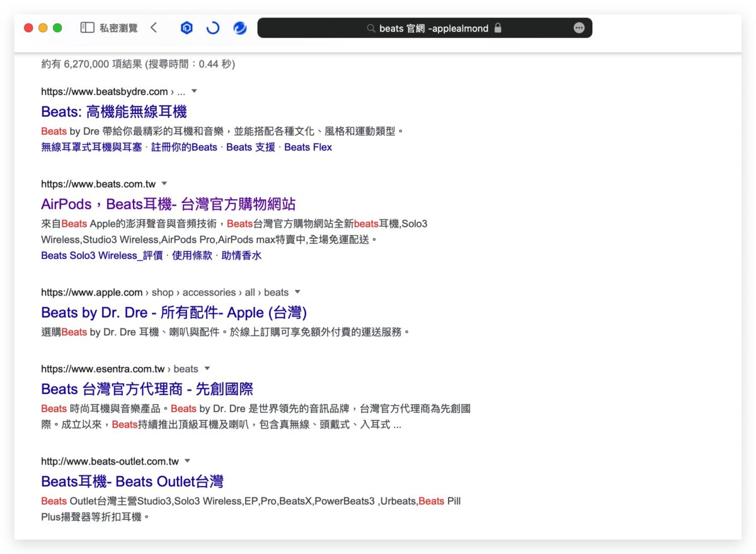Open the blue circular arc extension icon
Screen dimensions: 756x554
(213, 28)
